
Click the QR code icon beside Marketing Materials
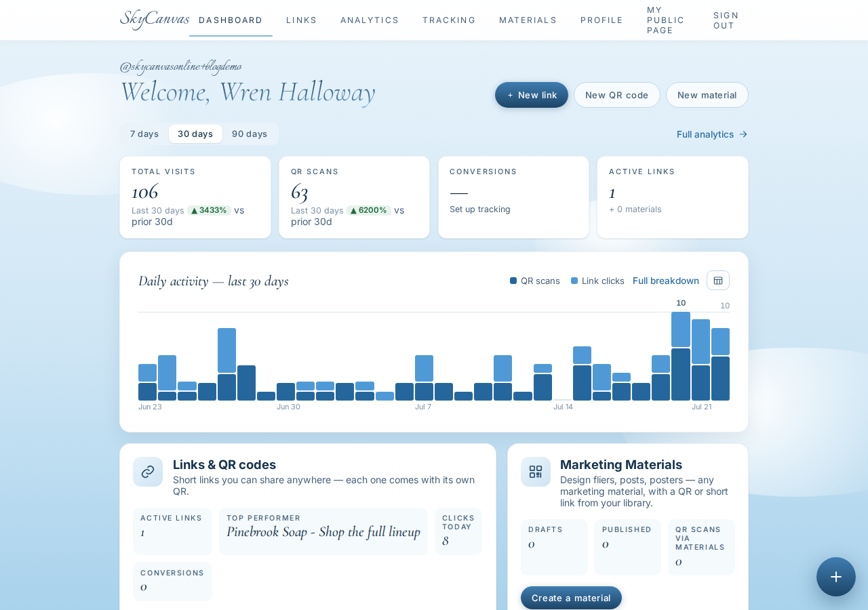tap(536, 472)
